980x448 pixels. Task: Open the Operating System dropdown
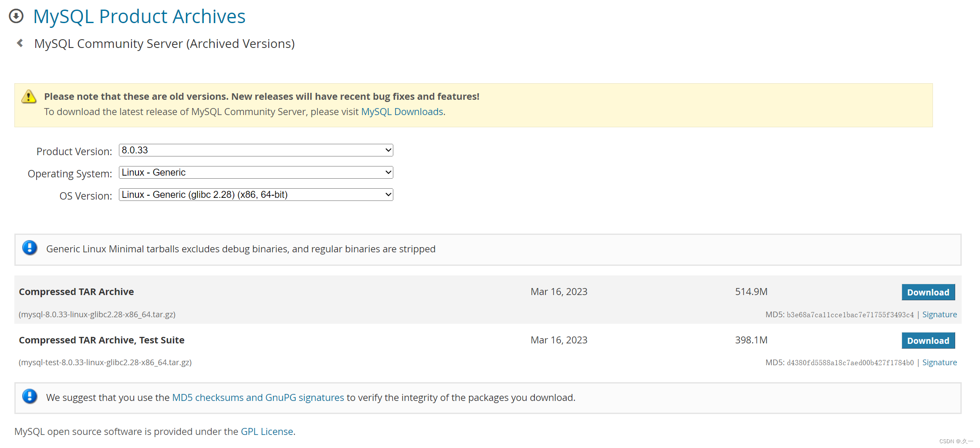tap(256, 173)
